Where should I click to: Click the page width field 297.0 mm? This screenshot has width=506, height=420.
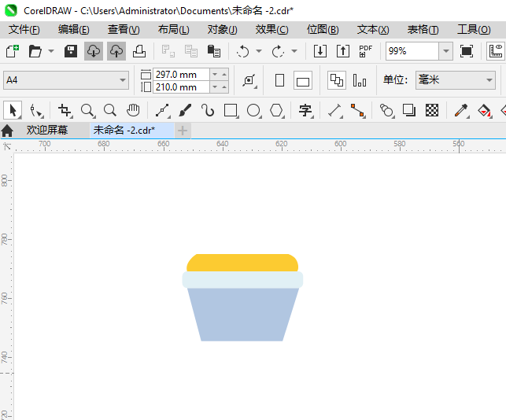pos(181,75)
